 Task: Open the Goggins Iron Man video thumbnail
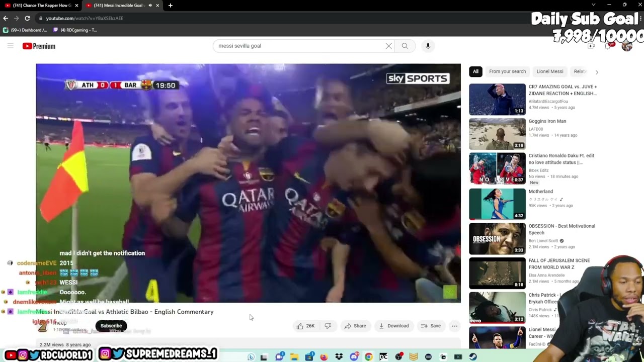pos(497,134)
